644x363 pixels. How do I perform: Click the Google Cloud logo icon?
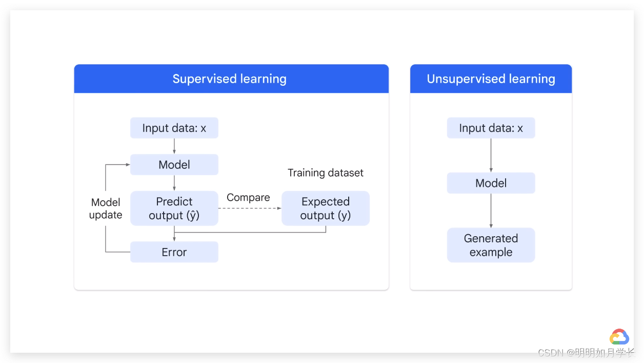click(619, 337)
